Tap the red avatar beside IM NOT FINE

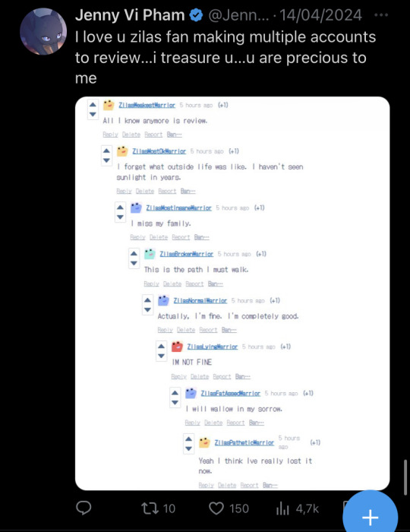click(x=177, y=347)
